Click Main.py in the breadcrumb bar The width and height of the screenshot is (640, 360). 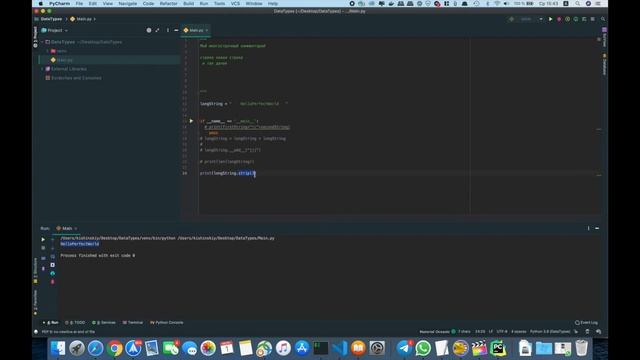(84, 19)
